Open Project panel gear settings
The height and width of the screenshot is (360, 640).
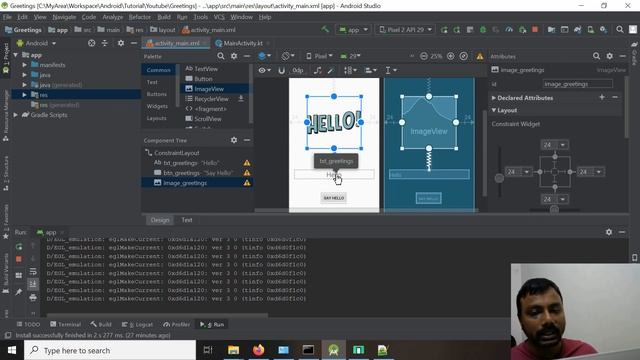coord(121,43)
